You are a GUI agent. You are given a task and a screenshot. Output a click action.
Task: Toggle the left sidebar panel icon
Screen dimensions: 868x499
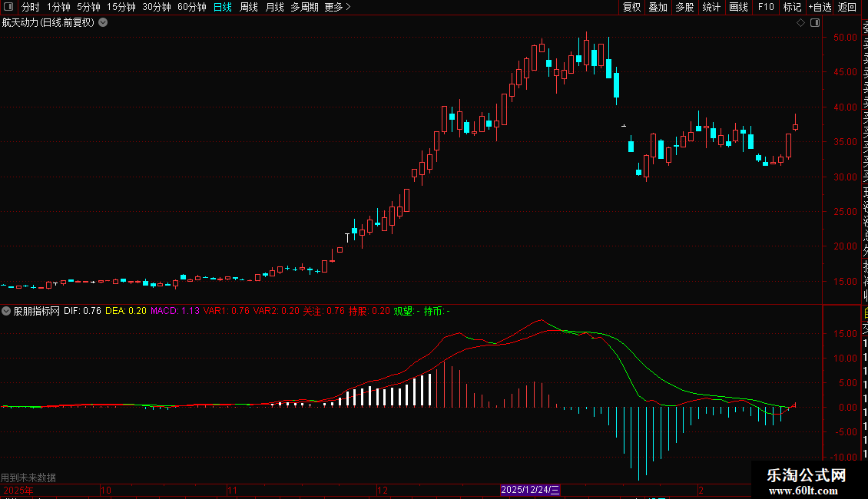pos(8,7)
